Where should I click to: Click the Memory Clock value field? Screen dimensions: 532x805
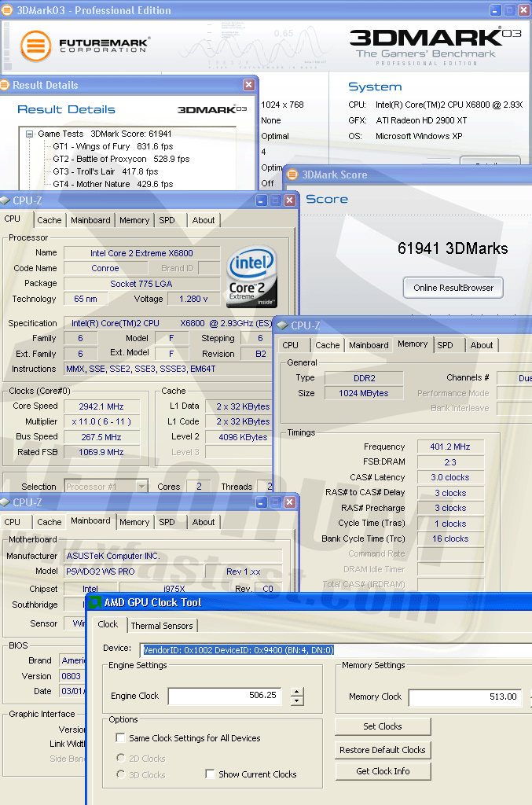tap(465, 697)
